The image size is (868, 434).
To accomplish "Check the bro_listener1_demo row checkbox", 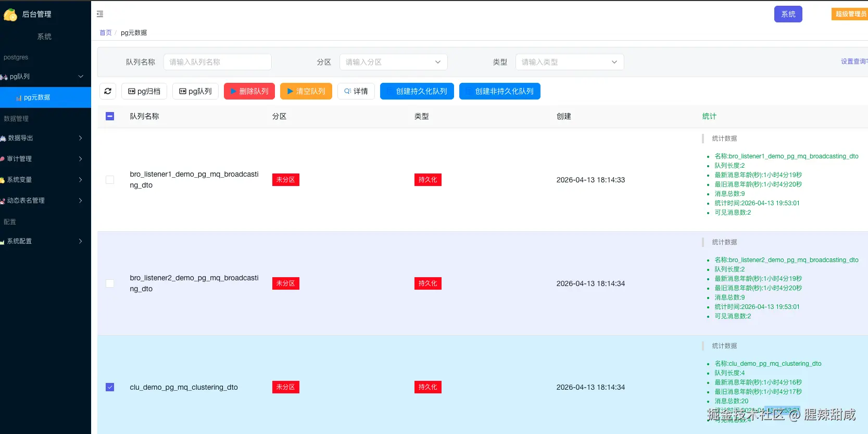I will click(110, 180).
